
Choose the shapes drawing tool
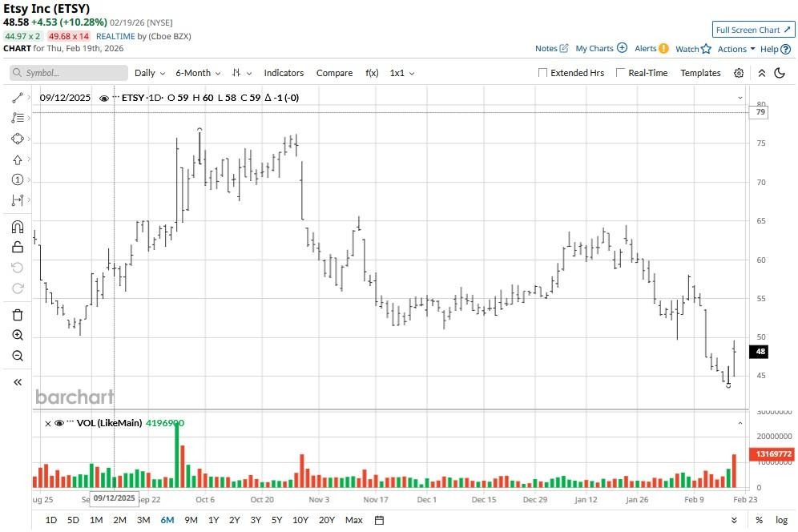pyautogui.click(x=18, y=139)
